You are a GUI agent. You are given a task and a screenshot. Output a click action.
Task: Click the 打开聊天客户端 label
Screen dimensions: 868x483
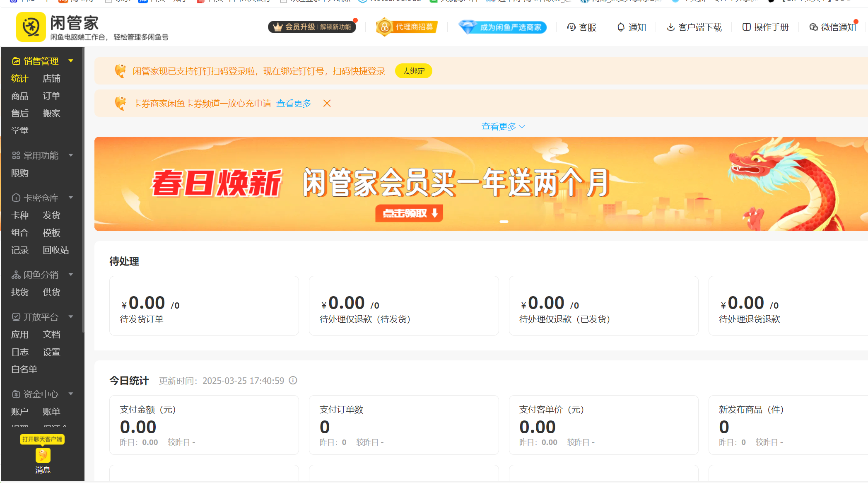coord(42,439)
